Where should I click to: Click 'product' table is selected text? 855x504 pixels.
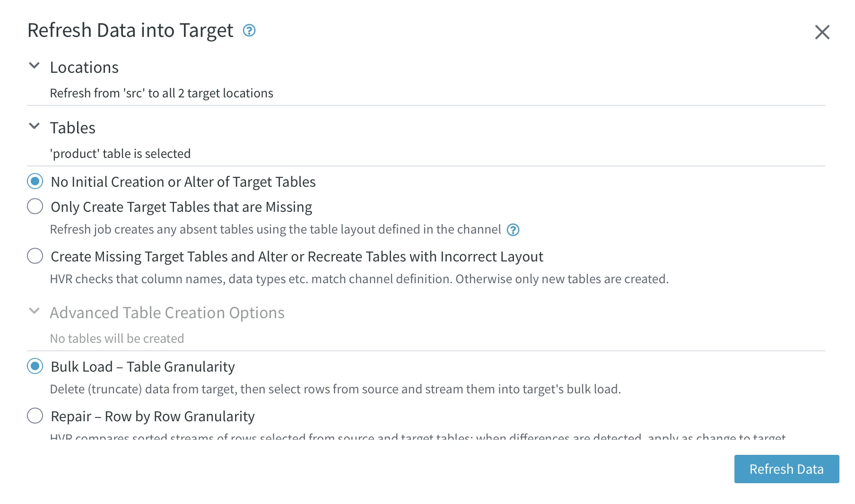tap(120, 153)
